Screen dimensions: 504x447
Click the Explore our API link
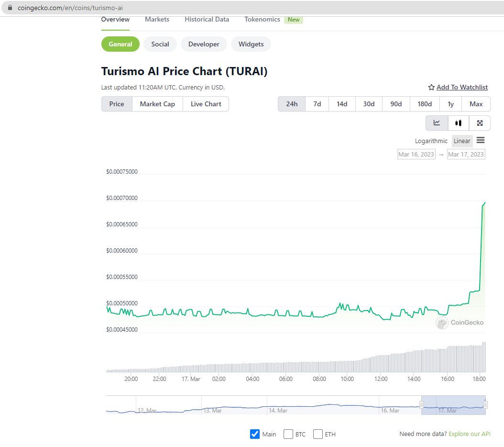tap(470, 434)
